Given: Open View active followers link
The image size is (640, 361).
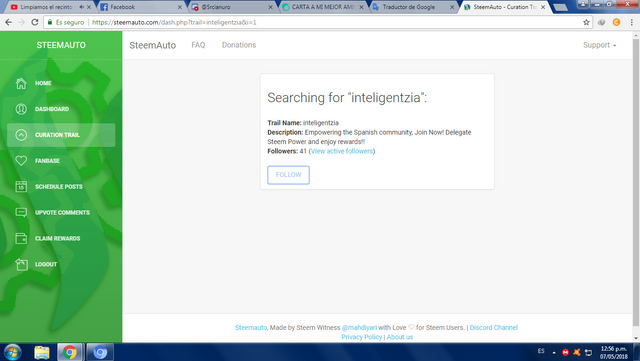Looking at the screenshot, I should (x=342, y=151).
